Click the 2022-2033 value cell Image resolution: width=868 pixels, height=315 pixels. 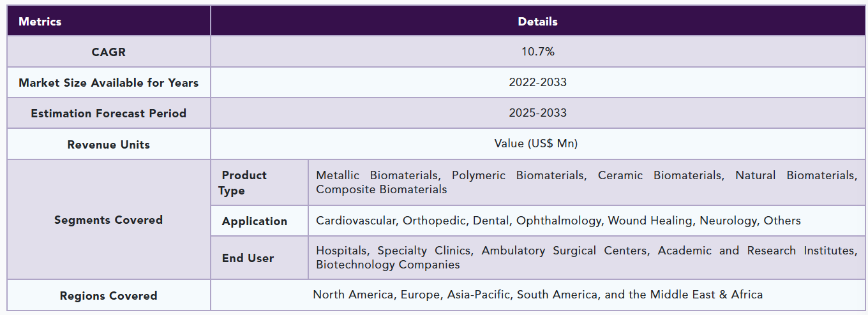click(x=537, y=82)
